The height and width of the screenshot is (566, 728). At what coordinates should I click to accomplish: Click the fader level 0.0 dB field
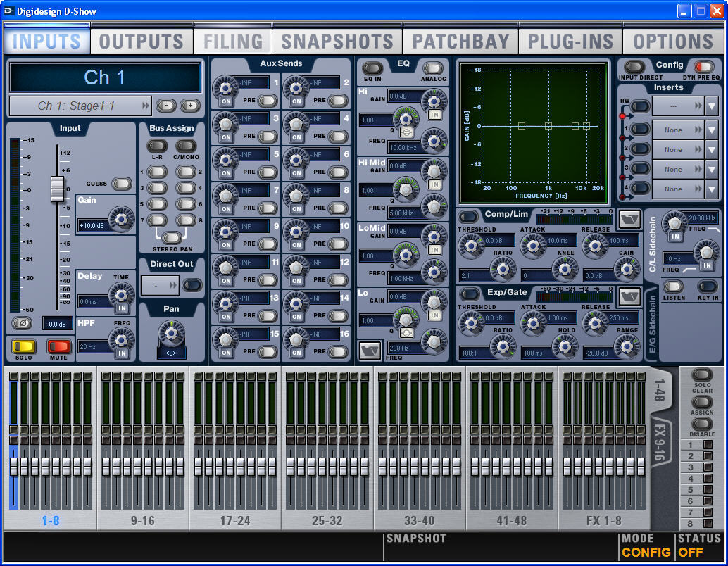[57, 324]
